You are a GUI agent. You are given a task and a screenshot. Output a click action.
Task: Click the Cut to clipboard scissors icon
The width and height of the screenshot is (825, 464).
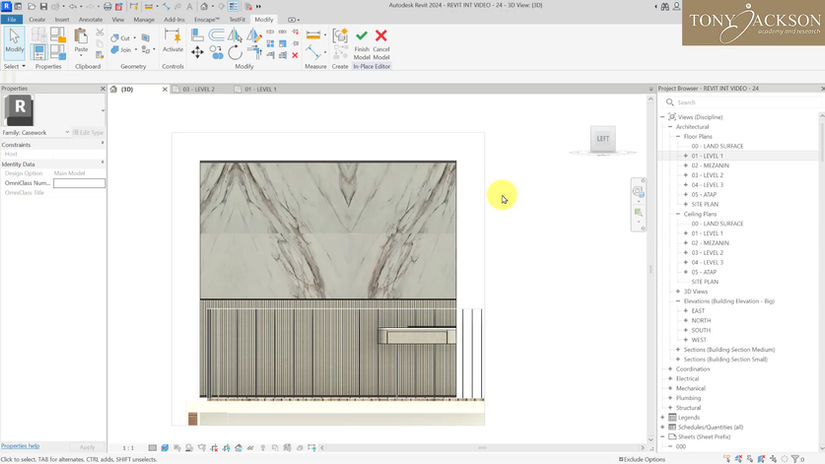(x=99, y=33)
